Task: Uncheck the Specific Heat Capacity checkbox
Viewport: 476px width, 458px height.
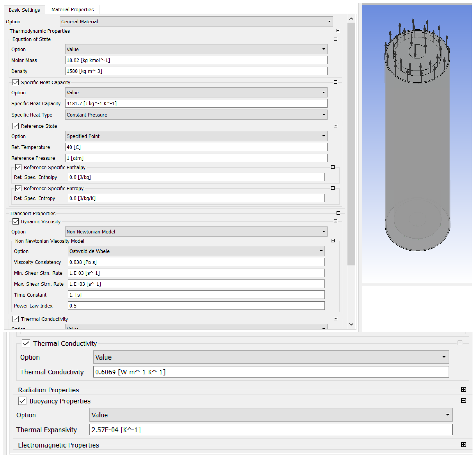Action: pos(16,82)
